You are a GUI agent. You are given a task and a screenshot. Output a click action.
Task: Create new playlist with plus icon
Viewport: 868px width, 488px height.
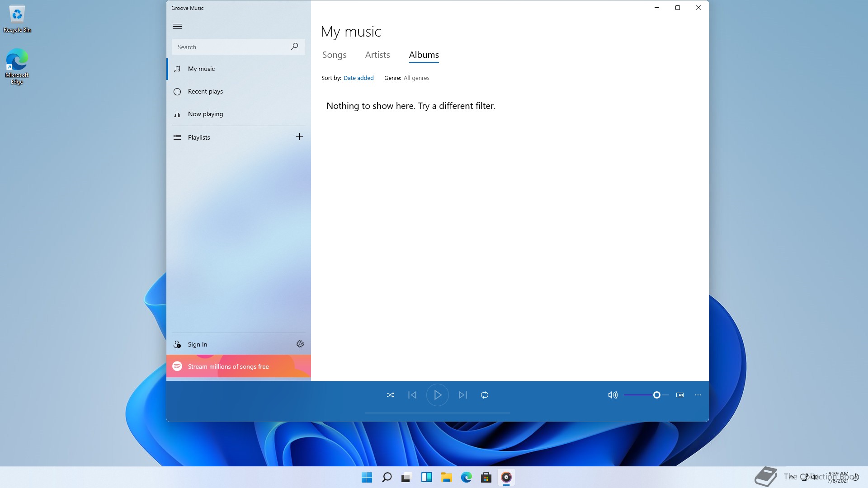pos(299,137)
